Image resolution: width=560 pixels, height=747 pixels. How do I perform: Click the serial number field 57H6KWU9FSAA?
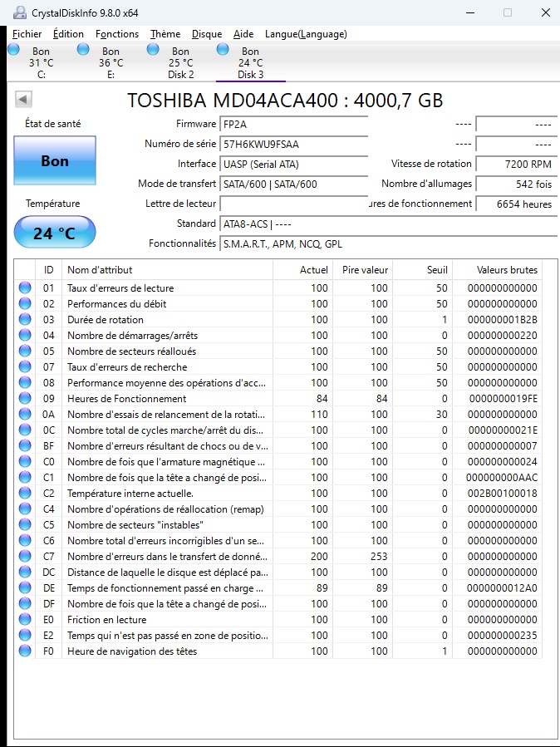pyautogui.click(x=293, y=145)
